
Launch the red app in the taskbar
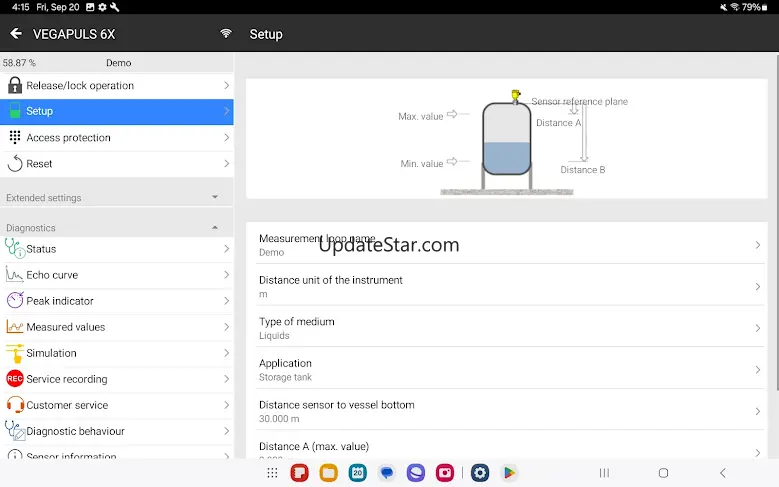point(300,473)
